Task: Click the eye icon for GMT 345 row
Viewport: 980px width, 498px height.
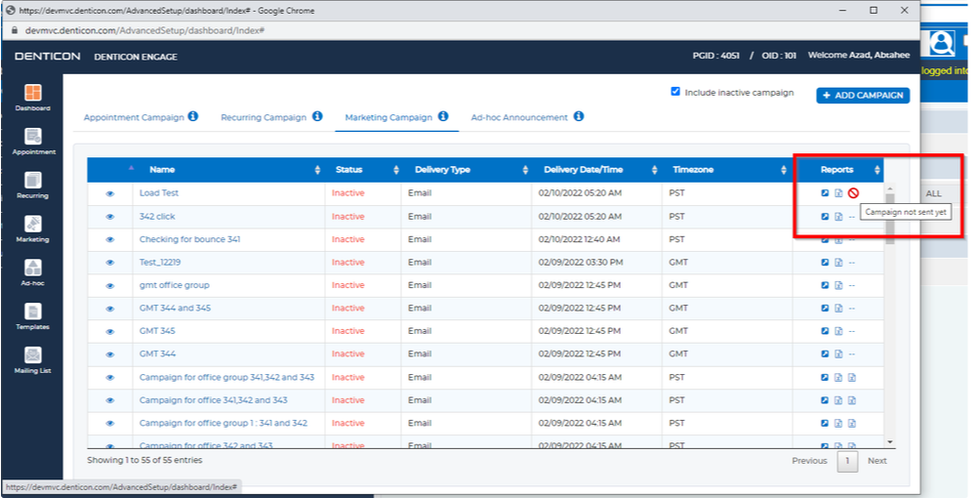Action: pos(110,332)
